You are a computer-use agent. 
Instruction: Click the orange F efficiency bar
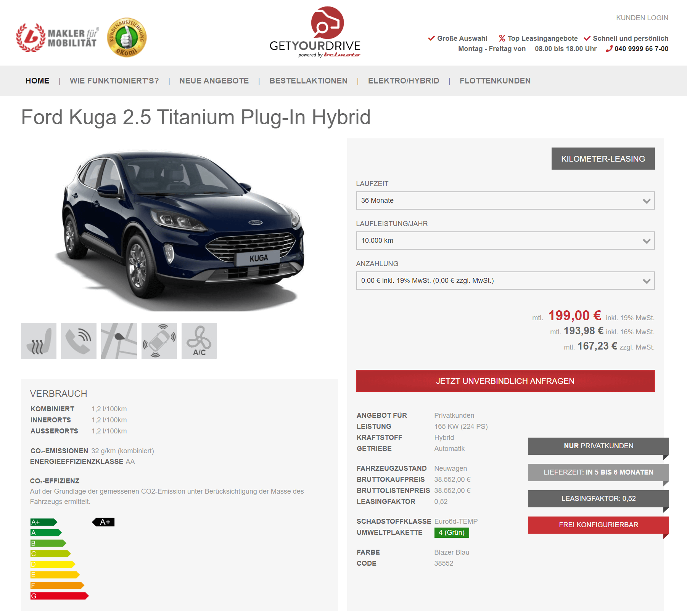tap(57, 585)
